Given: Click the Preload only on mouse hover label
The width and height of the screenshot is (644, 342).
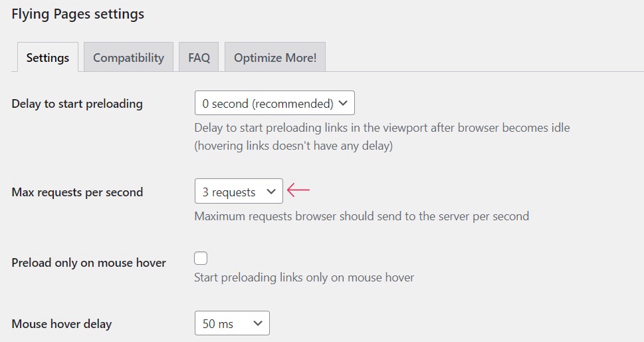Looking at the screenshot, I should pos(88,263).
